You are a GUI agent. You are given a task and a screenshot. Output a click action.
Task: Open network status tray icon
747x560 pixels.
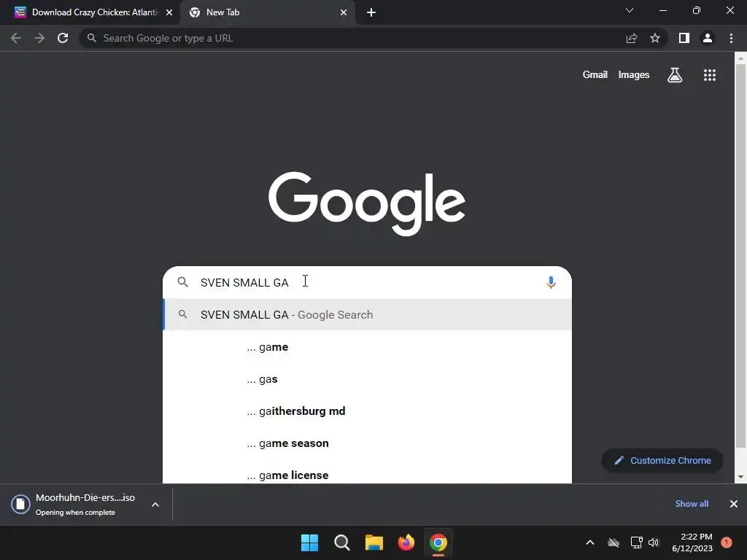coord(636,542)
